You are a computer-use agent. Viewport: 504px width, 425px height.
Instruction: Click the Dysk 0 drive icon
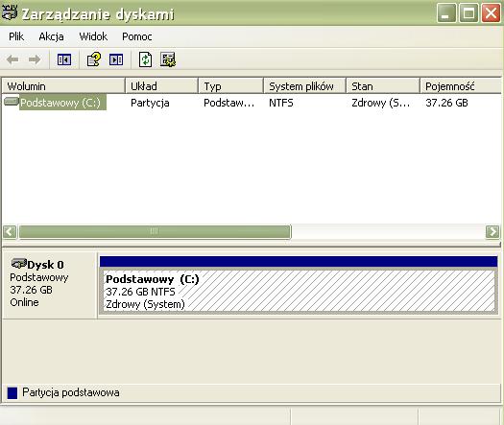coord(18,264)
